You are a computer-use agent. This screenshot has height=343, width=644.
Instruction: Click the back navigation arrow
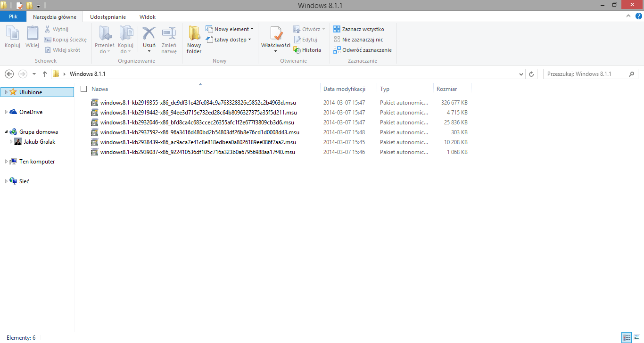[x=9, y=74]
